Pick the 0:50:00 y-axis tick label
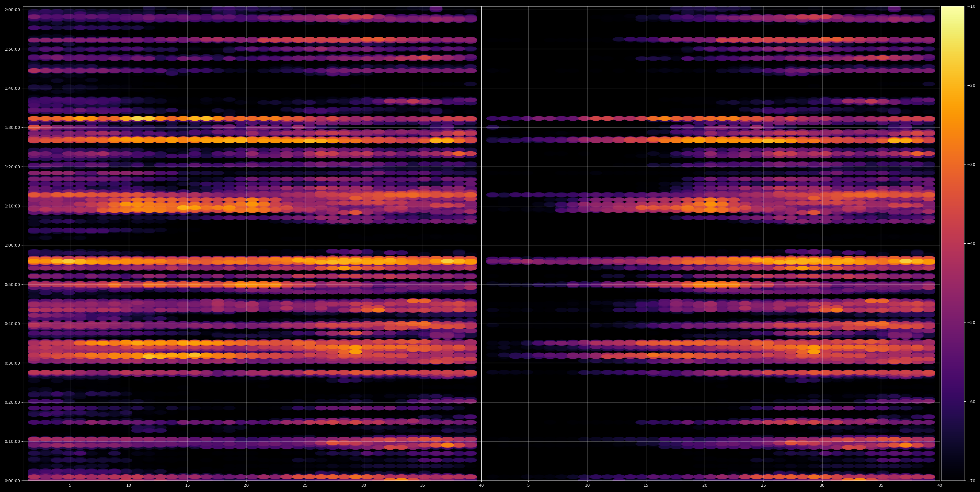 pyautogui.click(x=13, y=285)
